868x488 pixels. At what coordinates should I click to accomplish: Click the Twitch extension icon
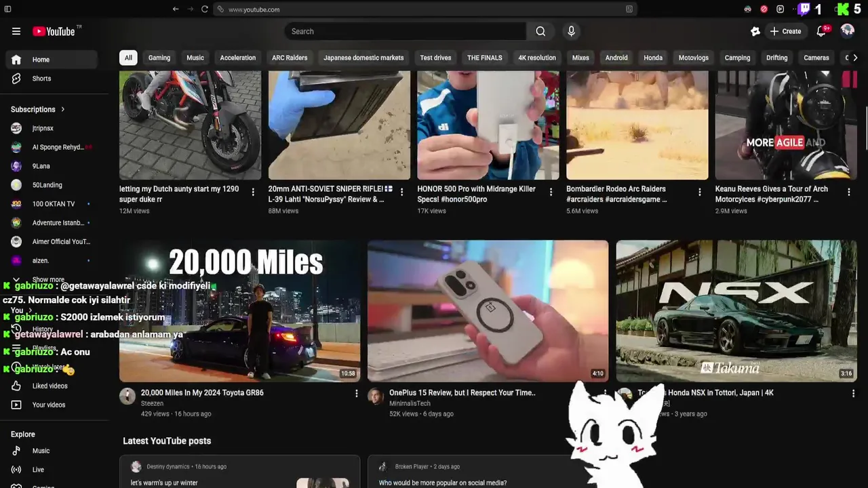(x=804, y=9)
